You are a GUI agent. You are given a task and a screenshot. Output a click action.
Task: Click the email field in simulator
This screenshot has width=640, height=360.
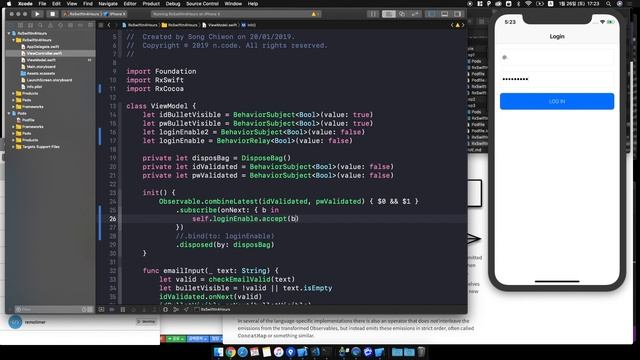tap(557, 58)
